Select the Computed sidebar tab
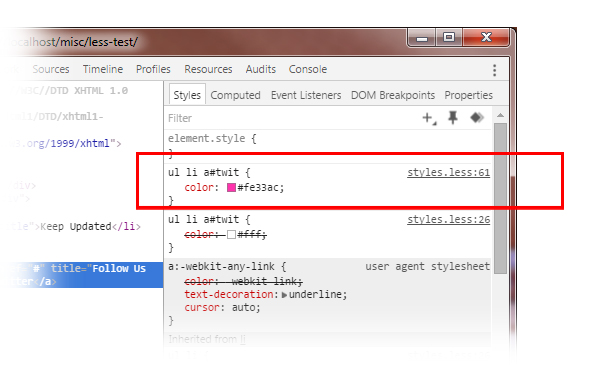 coord(235,95)
